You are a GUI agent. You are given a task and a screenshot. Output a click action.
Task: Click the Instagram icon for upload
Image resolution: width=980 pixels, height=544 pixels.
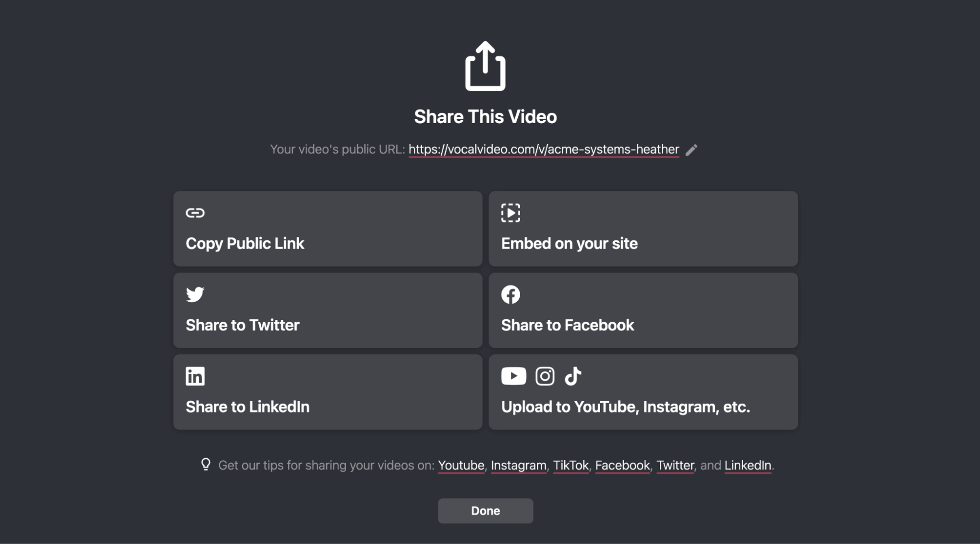(x=544, y=376)
